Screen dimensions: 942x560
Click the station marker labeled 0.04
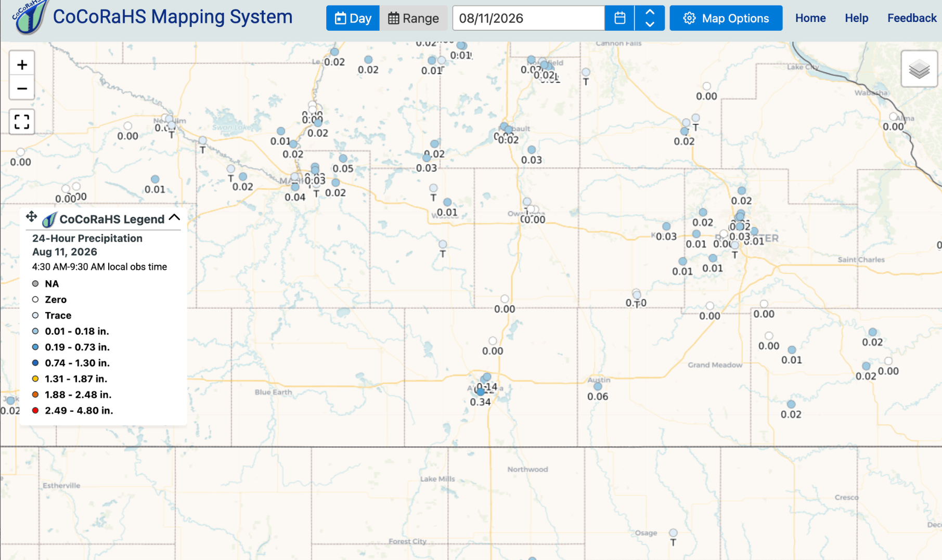(295, 187)
